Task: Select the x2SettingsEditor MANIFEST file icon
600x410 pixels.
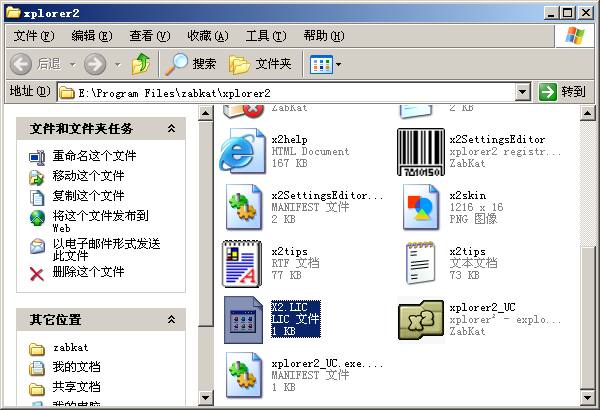Action: (x=244, y=207)
